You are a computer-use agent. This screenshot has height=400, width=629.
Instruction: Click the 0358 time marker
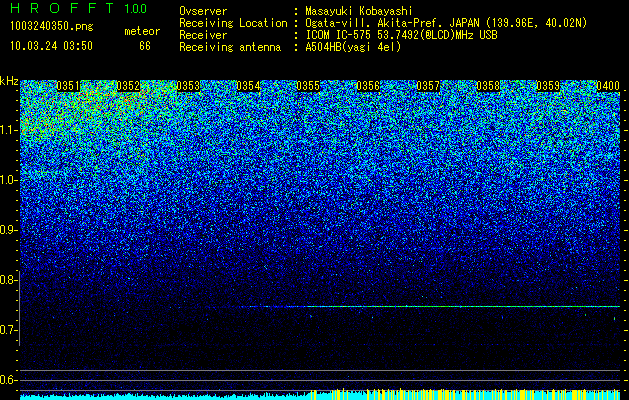(x=488, y=86)
